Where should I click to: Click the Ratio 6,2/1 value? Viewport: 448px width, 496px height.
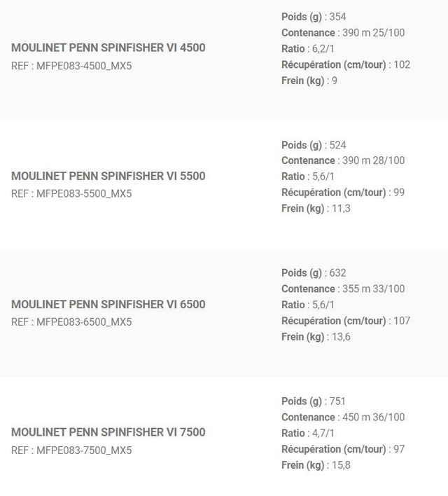pos(308,49)
